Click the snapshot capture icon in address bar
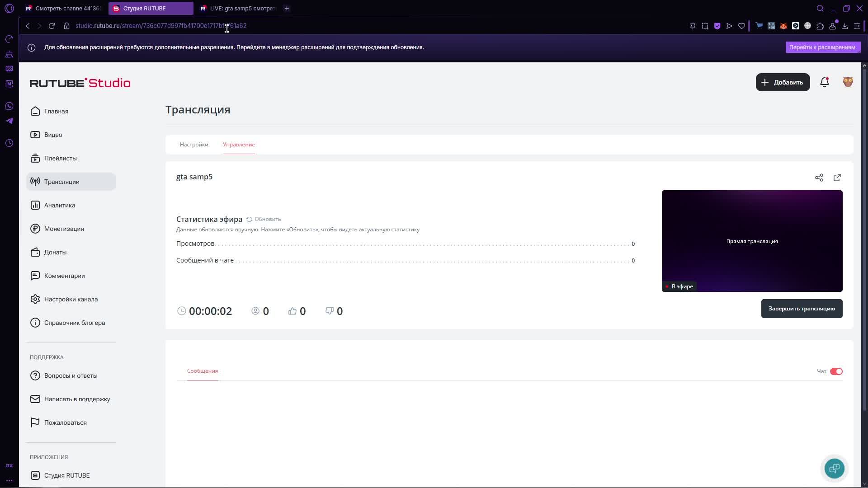868x488 pixels. pos(705,26)
